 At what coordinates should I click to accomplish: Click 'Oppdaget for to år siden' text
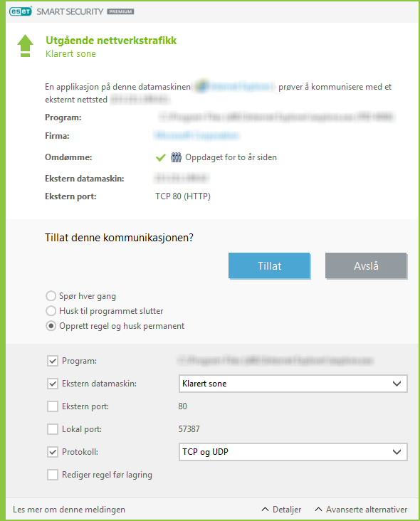tap(231, 157)
